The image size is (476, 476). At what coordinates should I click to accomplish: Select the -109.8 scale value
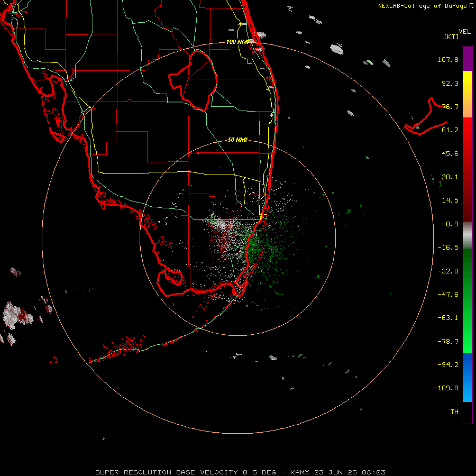[x=446, y=388]
